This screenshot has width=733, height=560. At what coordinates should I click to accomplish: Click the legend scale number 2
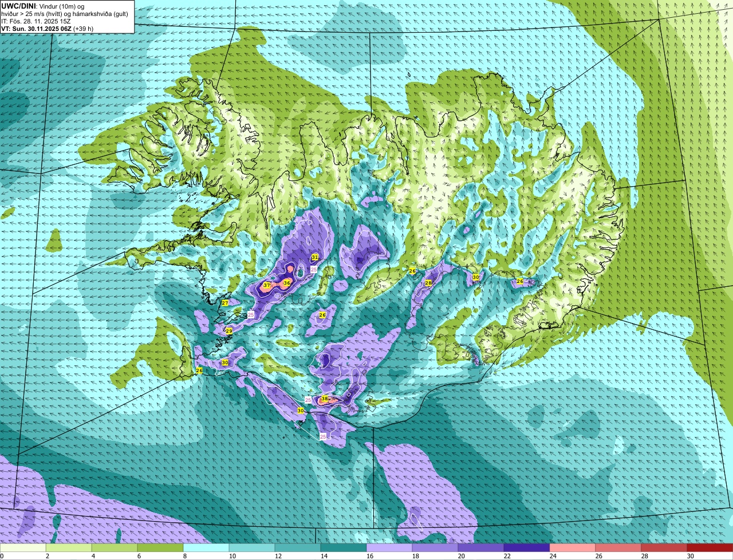tap(48, 556)
